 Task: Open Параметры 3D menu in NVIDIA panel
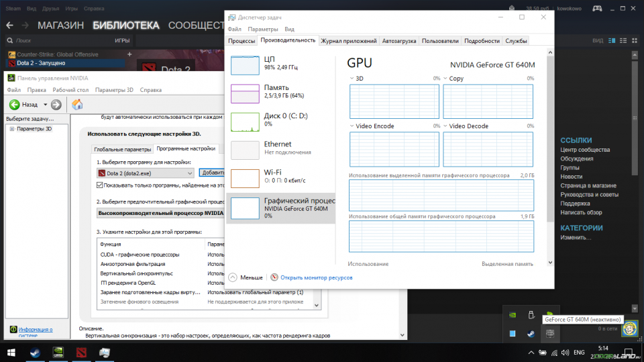point(114,90)
